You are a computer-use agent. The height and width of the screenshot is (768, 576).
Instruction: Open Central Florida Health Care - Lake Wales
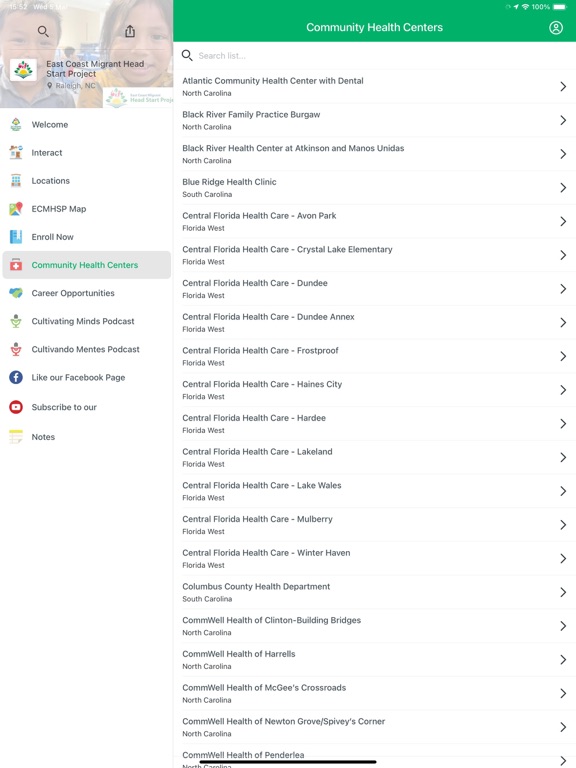click(375, 491)
